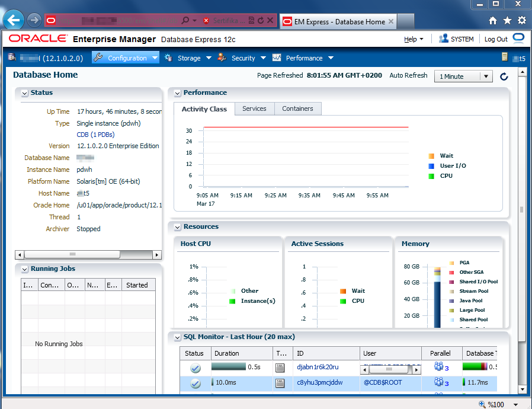Switch to the Services tab
Viewport: 532px width, 409px height.
pyautogui.click(x=254, y=108)
